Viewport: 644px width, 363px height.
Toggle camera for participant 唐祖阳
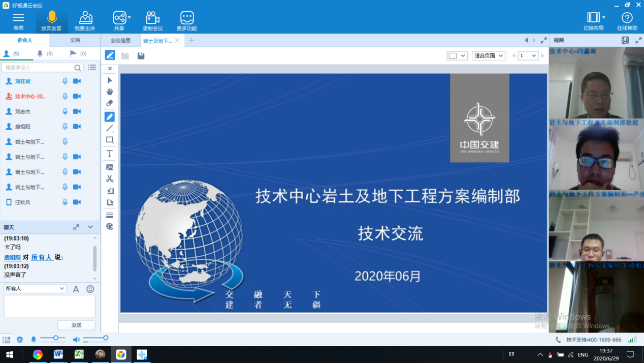77,127
